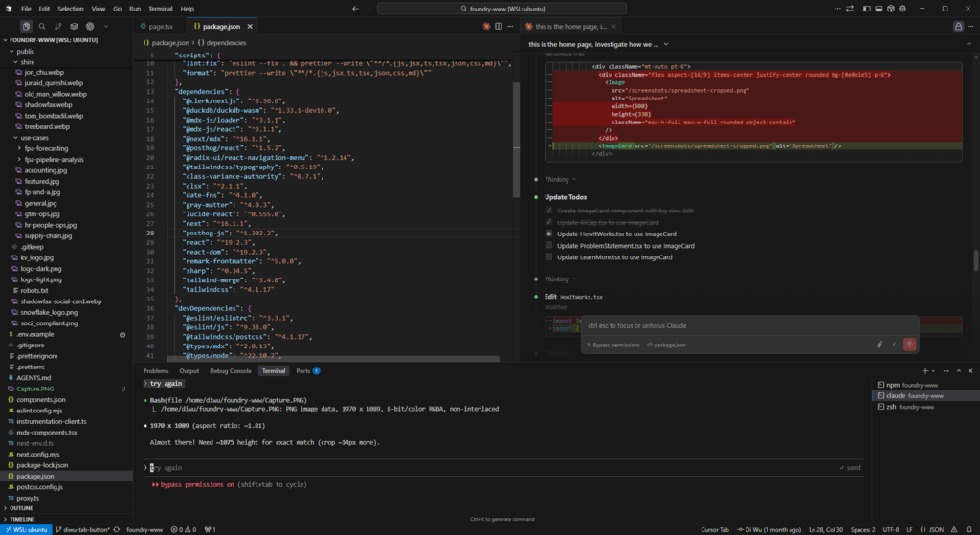The image size is (980, 535).
Task: Click the foundry-www command center search box
Action: 501,9
